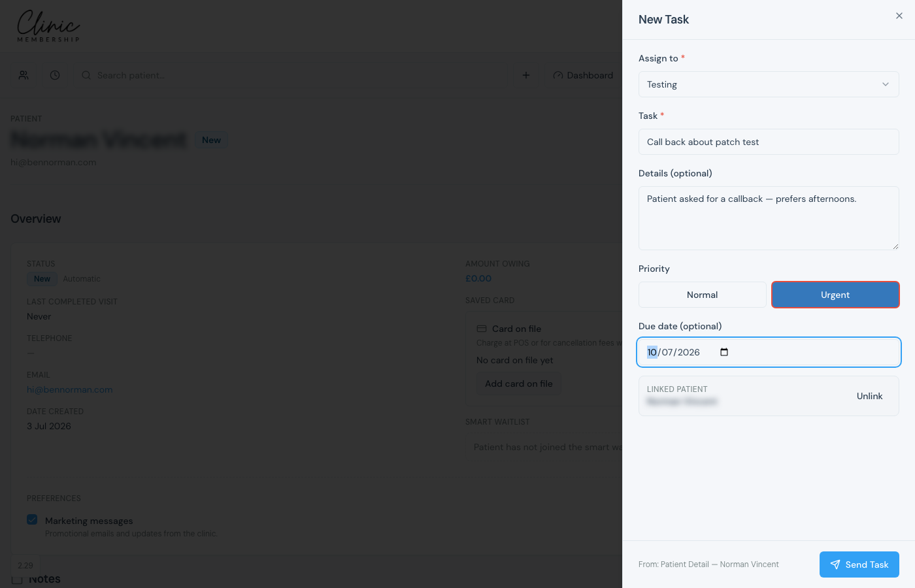This screenshot has width=915, height=588.
Task: Click the New status pill in Overview
Action: [42, 279]
